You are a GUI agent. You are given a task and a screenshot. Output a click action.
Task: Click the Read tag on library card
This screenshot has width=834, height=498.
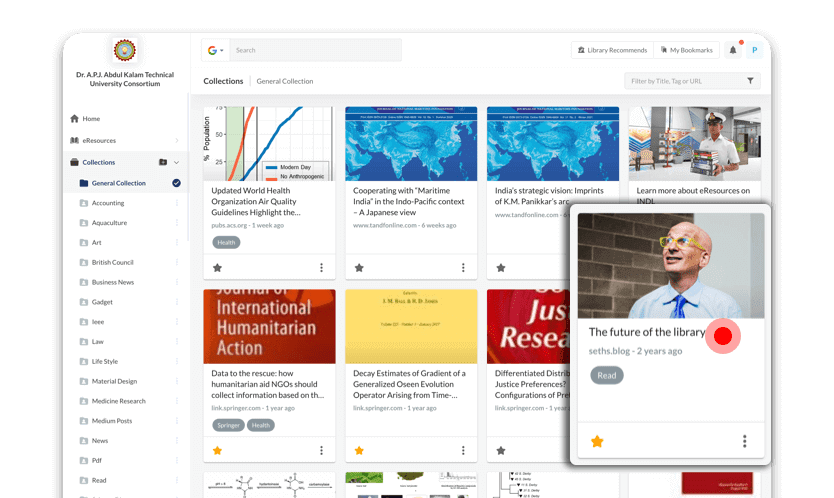[x=606, y=375]
